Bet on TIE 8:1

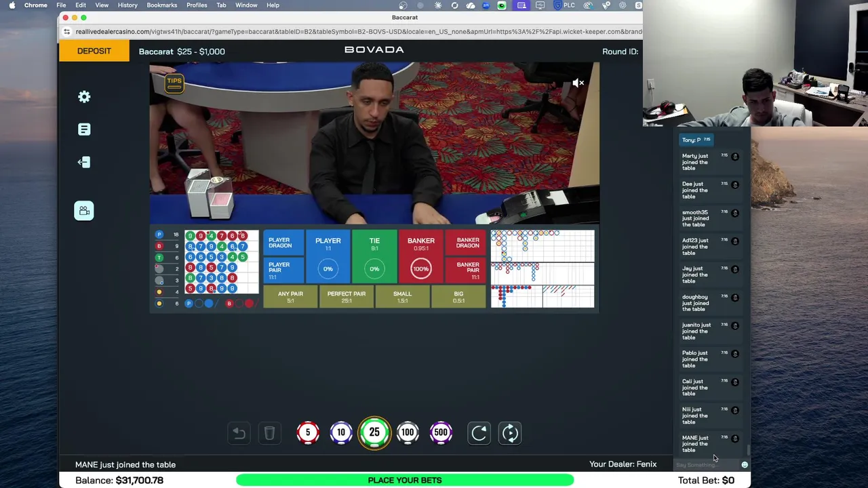coord(374,257)
